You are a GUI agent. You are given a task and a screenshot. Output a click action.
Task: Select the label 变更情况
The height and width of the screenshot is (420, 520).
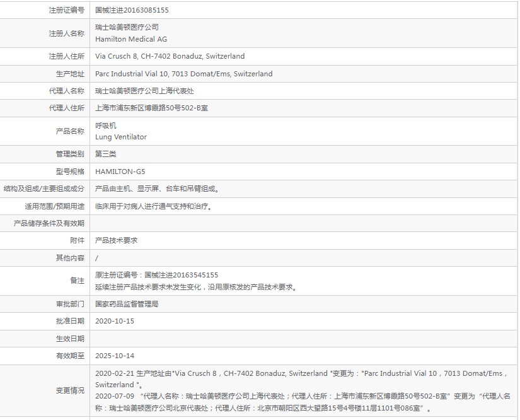pos(71,391)
